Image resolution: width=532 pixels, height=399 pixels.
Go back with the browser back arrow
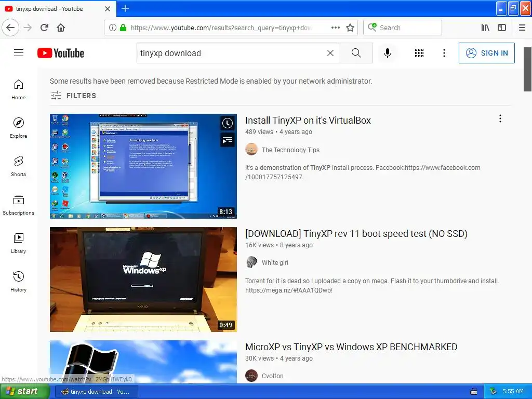[10, 28]
